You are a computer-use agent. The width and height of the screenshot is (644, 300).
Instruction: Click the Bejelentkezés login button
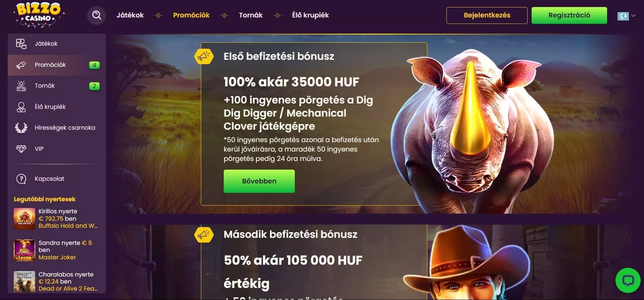tap(487, 15)
